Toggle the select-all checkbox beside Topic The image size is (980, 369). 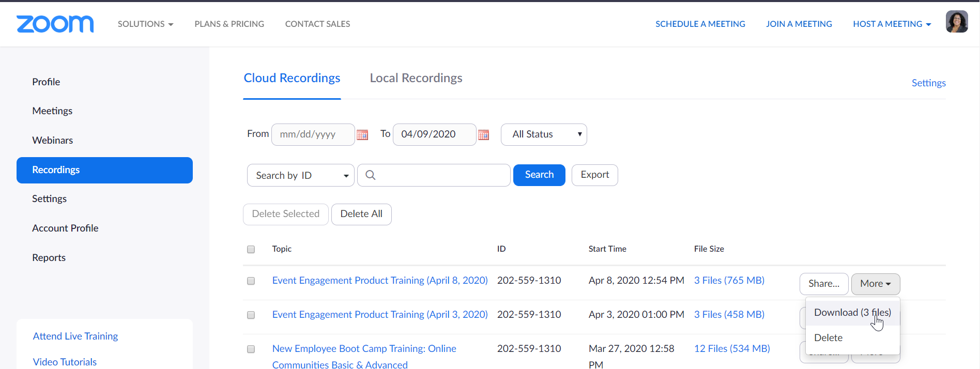click(x=251, y=249)
